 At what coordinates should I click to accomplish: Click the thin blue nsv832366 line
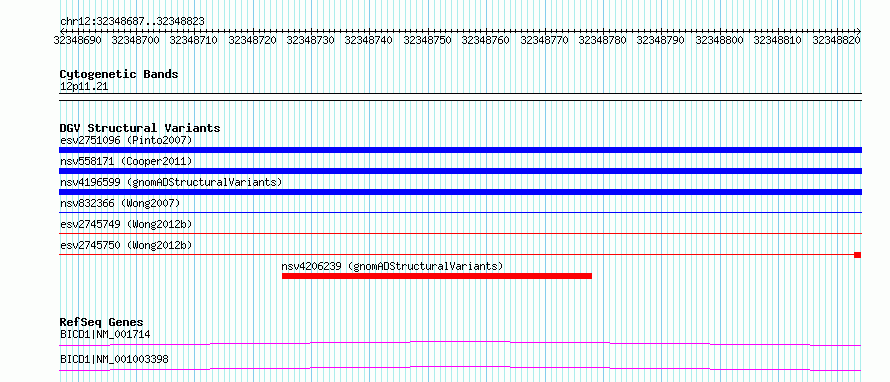[x=460, y=213]
